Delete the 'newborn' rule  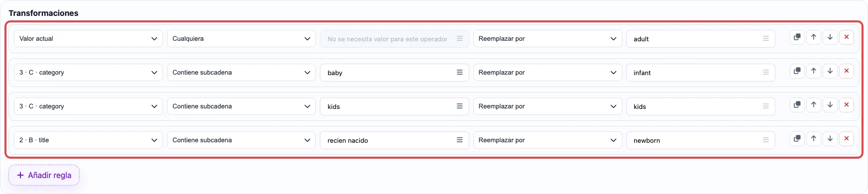pyautogui.click(x=847, y=139)
